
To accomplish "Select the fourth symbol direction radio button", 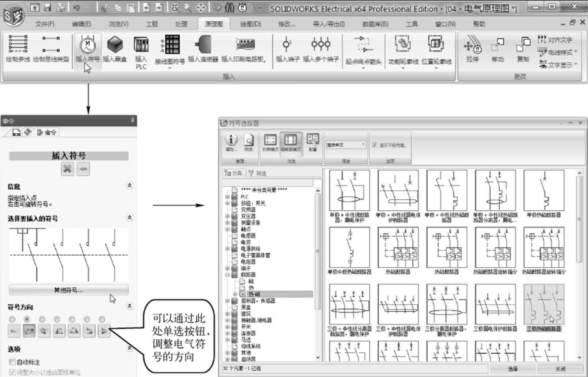I will (x=57, y=319).
